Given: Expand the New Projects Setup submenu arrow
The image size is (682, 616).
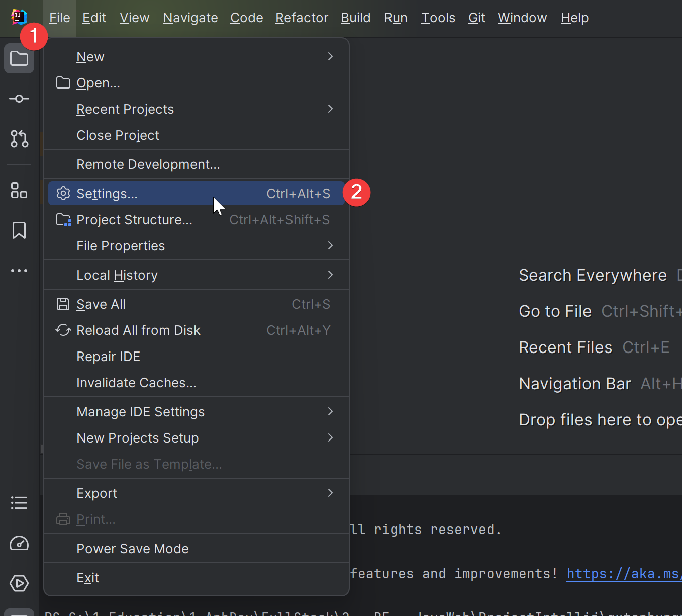Looking at the screenshot, I should point(330,437).
